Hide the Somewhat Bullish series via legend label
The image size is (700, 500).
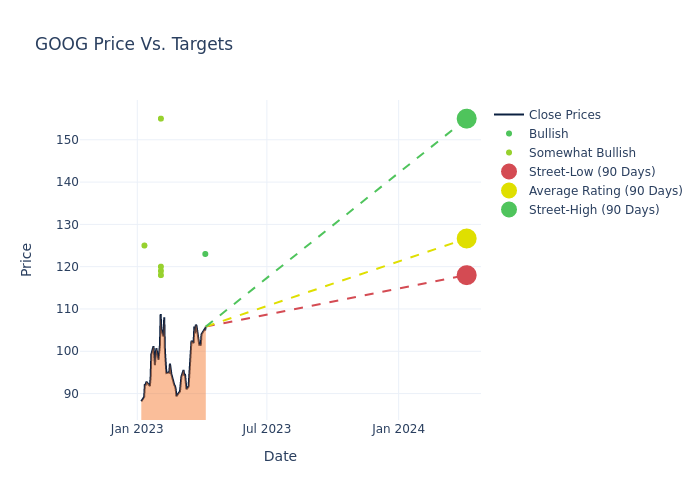[582, 153]
